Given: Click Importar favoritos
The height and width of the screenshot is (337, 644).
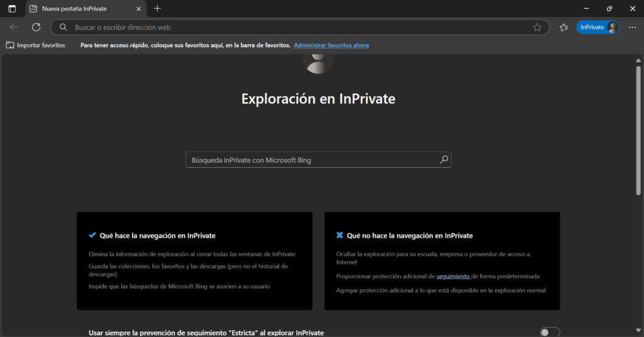Looking at the screenshot, I should [x=36, y=45].
